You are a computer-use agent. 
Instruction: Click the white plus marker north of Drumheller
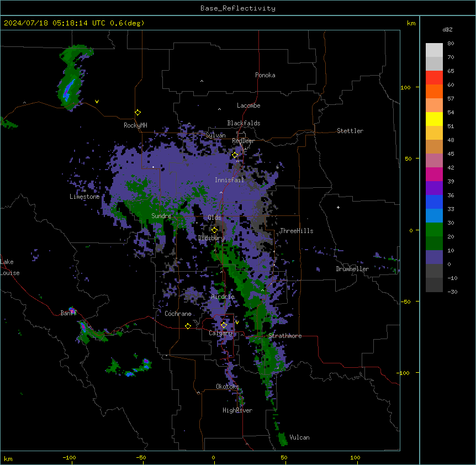pos(338,207)
